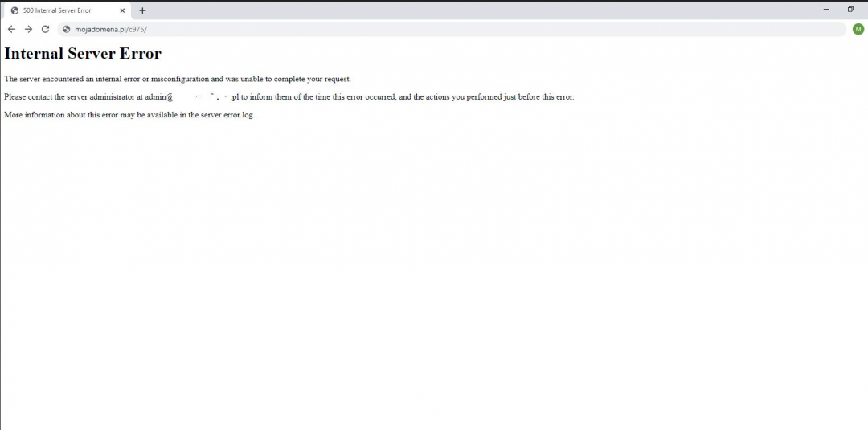Image resolution: width=868 pixels, height=430 pixels.
Task: Focus the address bar showing mojadomena.pl/c975/
Action: [402, 29]
